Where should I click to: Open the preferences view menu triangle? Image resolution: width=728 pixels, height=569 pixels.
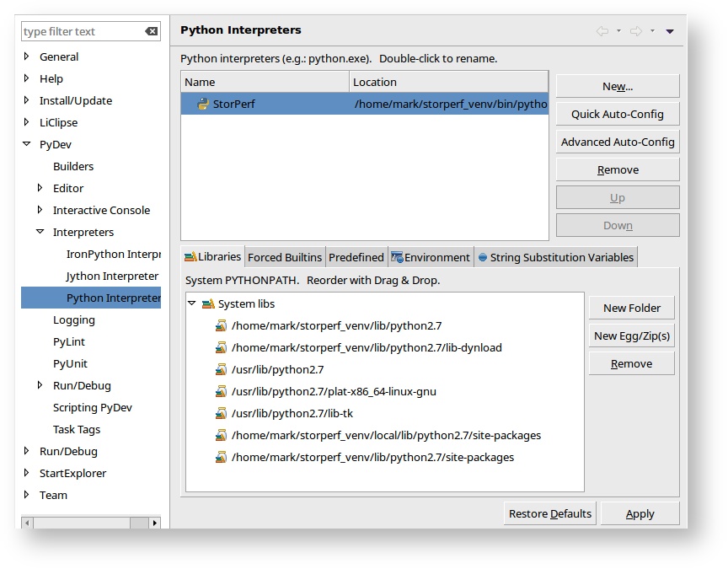pyautogui.click(x=670, y=31)
